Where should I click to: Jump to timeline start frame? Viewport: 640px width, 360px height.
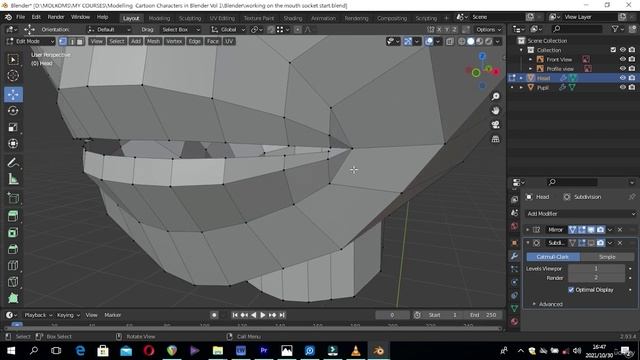click(x=235, y=315)
